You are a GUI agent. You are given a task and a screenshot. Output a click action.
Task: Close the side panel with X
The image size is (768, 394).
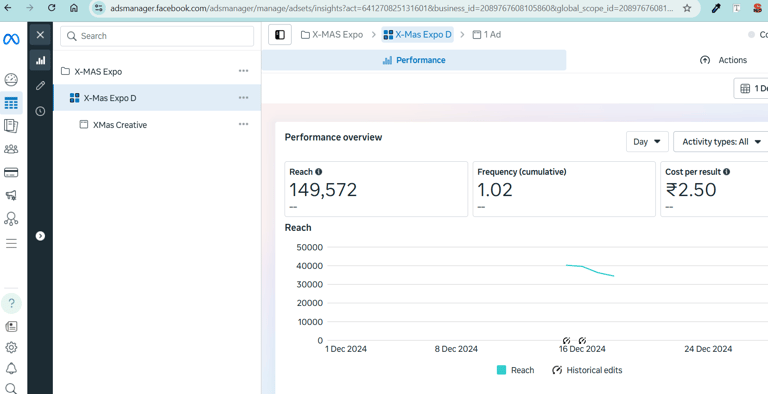pyautogui.click(x=40, y=35)
